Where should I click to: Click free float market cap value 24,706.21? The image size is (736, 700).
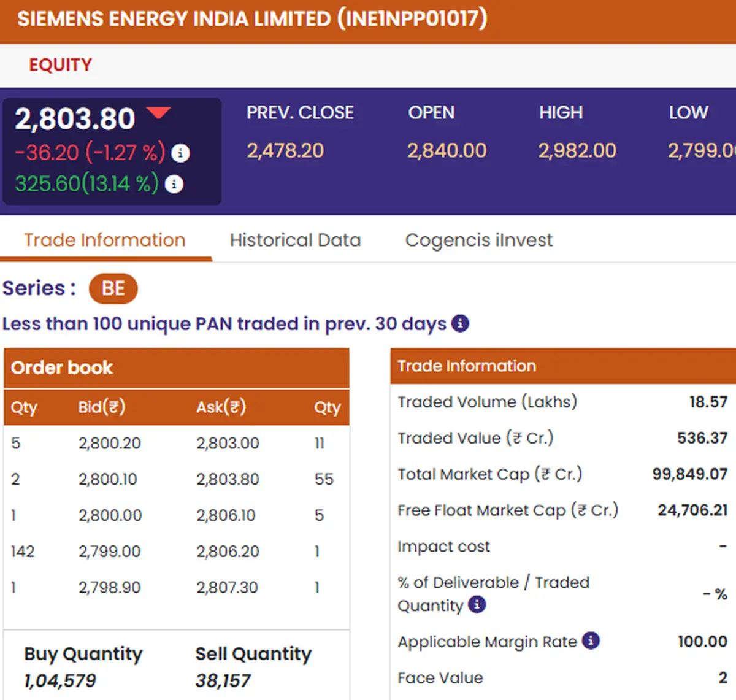tap(693, 510)
